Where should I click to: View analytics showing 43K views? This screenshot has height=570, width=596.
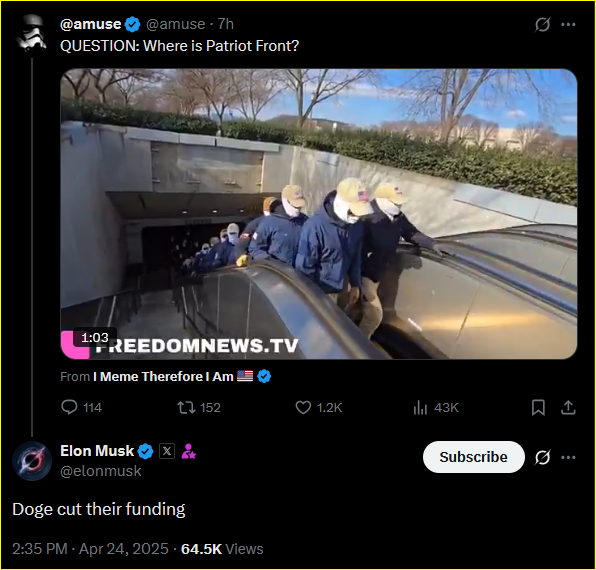click(436, 407)
